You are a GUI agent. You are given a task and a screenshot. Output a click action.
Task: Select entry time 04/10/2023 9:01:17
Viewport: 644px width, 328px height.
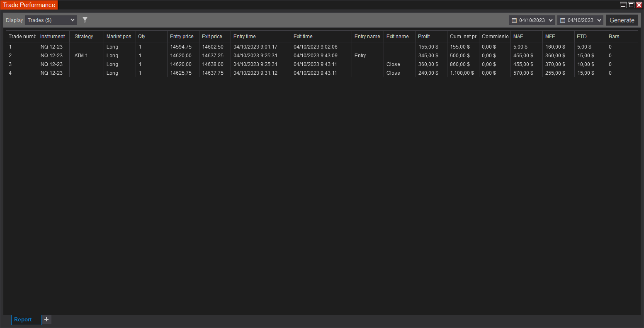pos(255,47)
